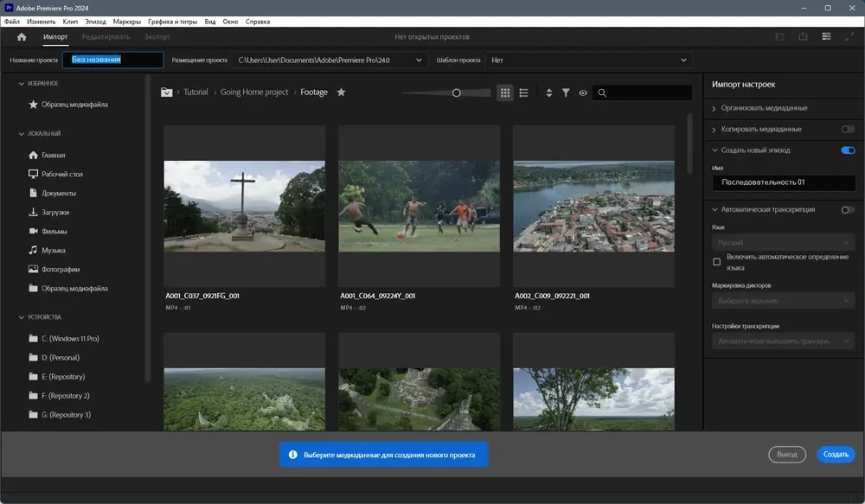Check Включить автоматическое определение языка checkbox
Viewport: 865px width, 504px height.
coord(716,262)
